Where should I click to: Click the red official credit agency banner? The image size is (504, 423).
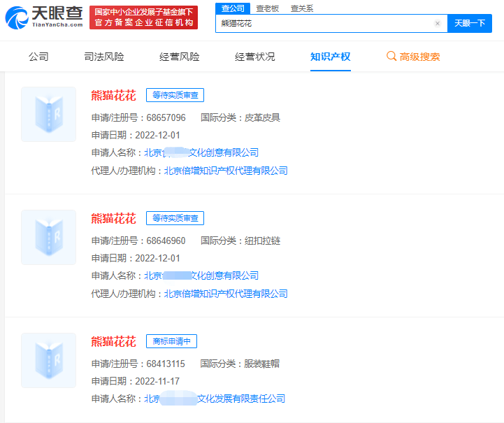click(x=143, y=17)
